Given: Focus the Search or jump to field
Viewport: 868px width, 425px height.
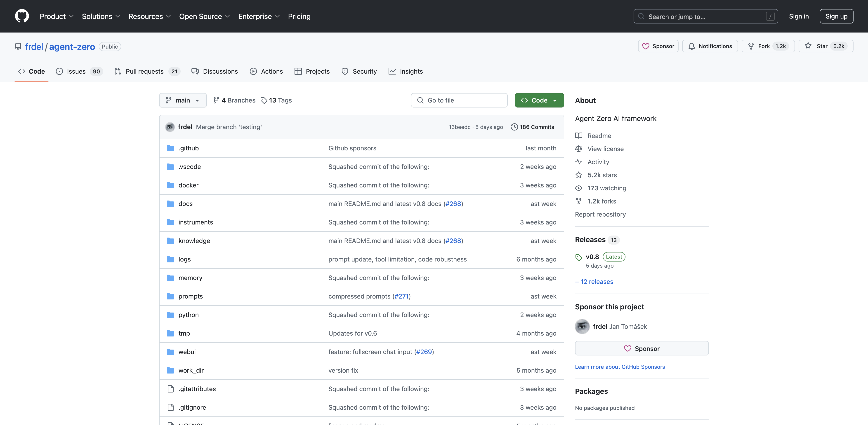Looking at the screenshot, I should point(705,16).
